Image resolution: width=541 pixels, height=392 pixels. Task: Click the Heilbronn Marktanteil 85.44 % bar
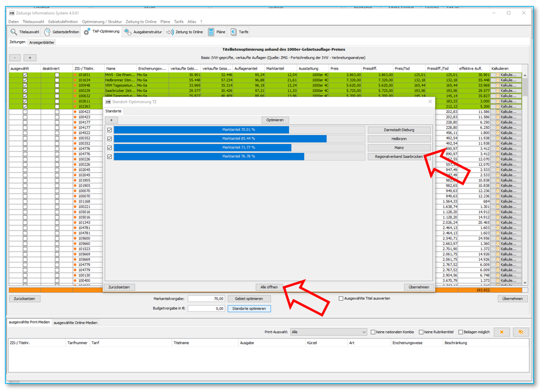click(220, 139)
